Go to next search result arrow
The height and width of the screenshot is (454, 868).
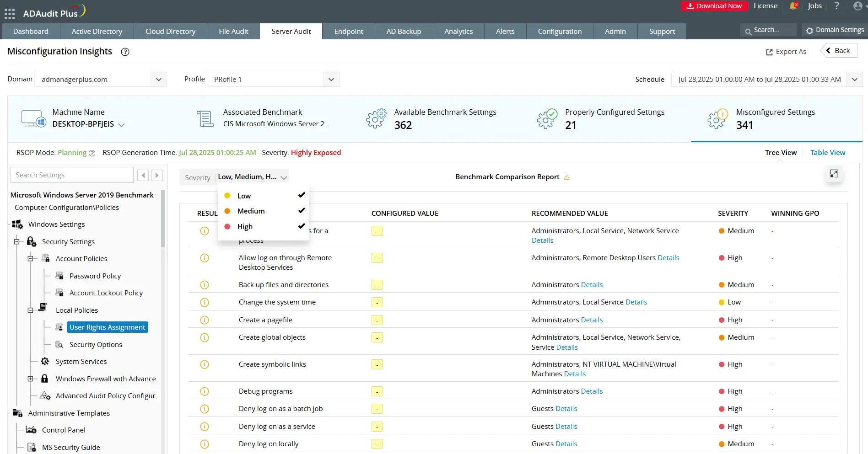157,175
